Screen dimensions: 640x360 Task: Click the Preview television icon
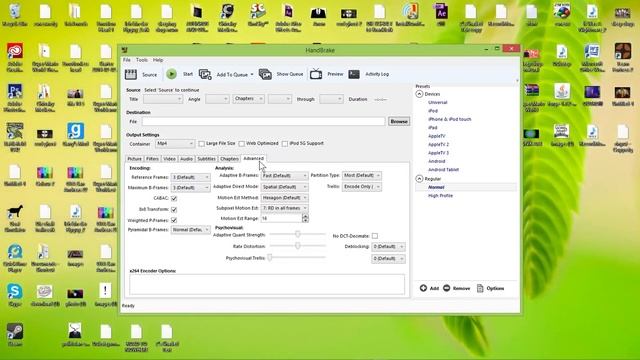(x=316, y=74)
